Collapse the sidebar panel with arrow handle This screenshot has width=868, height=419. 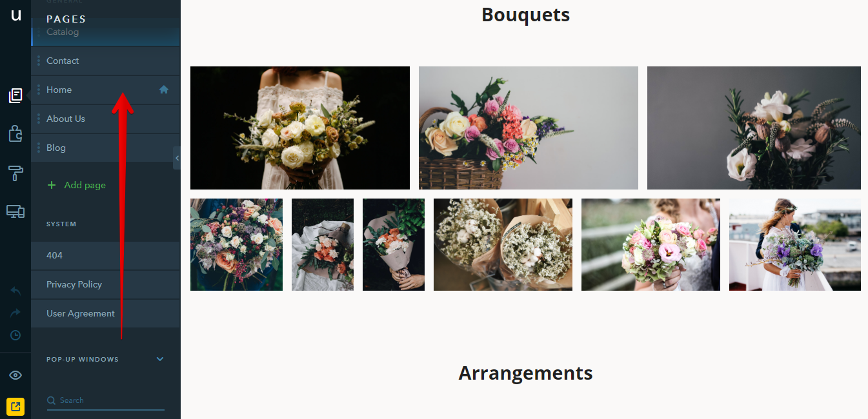(x=177, y=158)
